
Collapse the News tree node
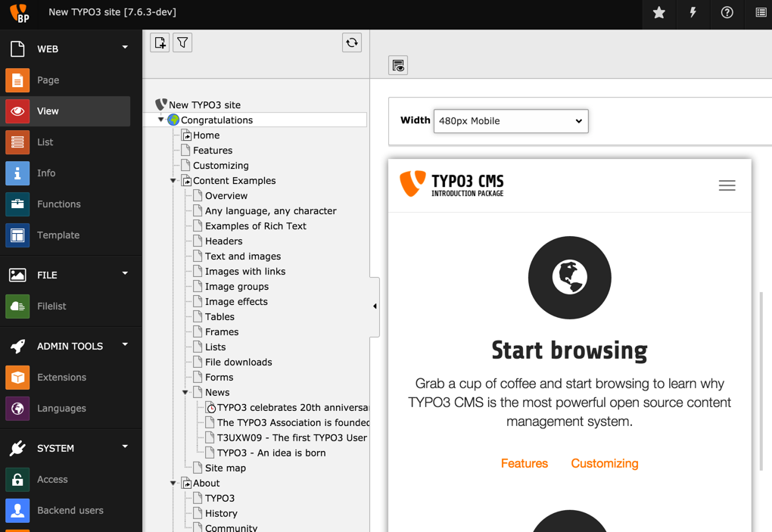(185, 392)
